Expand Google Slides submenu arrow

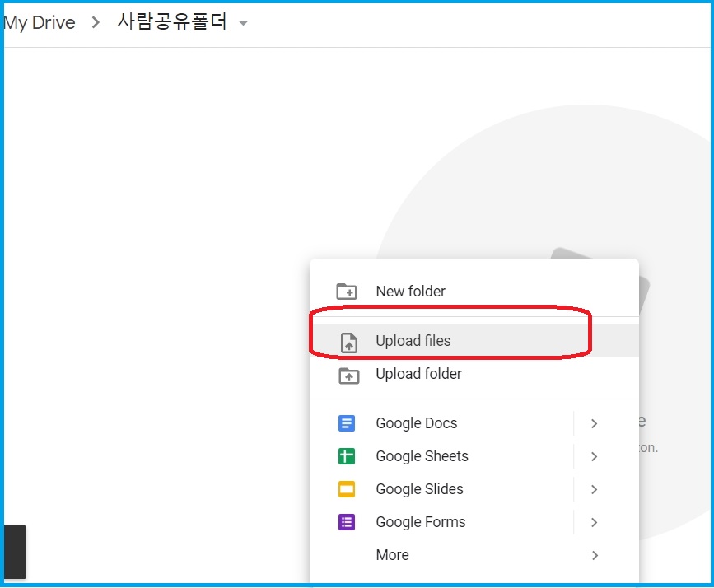click(594, 490)
